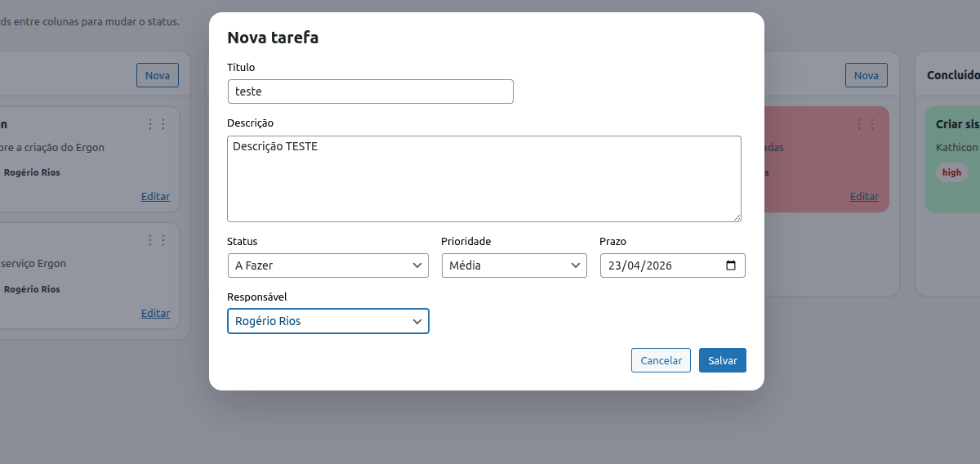Open the Prioridade dropdown showing Média
980x464 pixels.
[514, 265]
